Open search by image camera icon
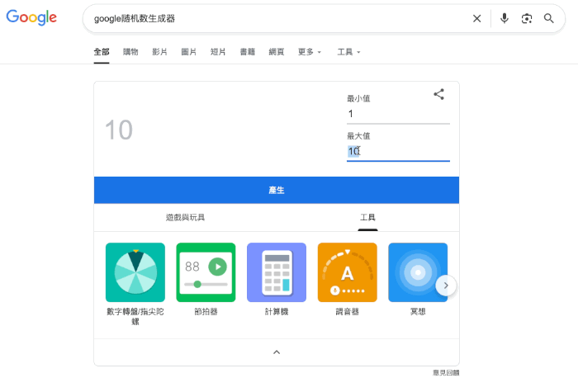Screen dimensions: 578x392 tap(527, 18)
